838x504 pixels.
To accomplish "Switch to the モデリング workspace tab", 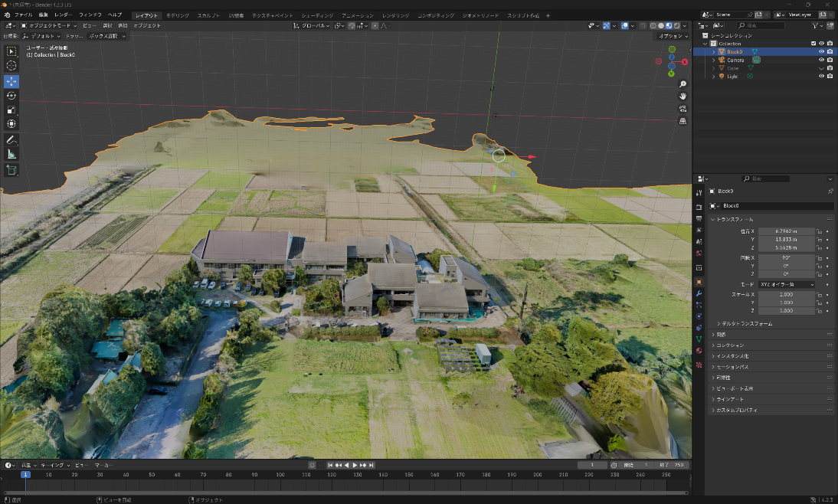I will tap(178, 15).
